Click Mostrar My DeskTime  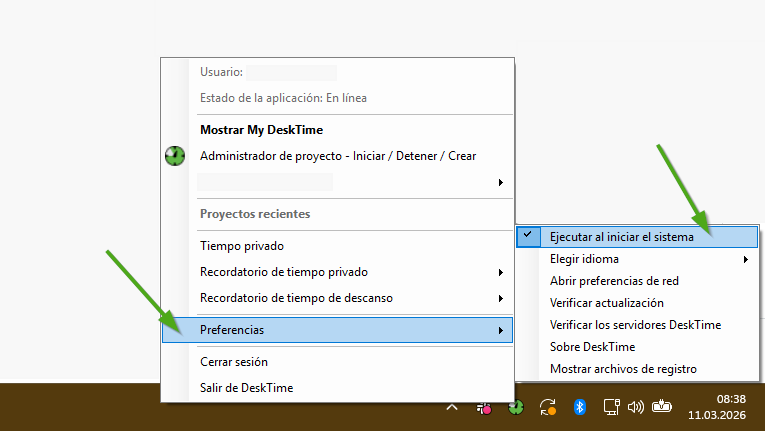[261, 130]
